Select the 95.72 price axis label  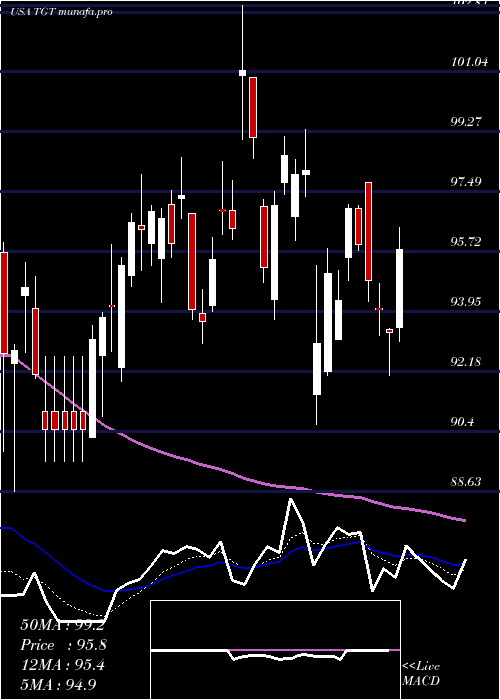point(467,242)
